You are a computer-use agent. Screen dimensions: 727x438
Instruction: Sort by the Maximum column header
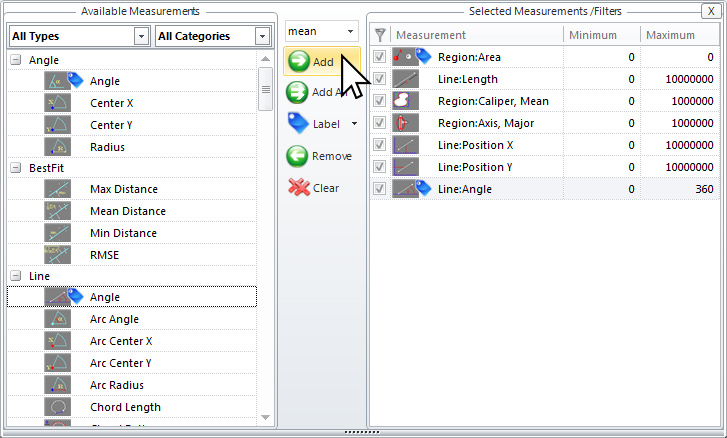(680, 35)
